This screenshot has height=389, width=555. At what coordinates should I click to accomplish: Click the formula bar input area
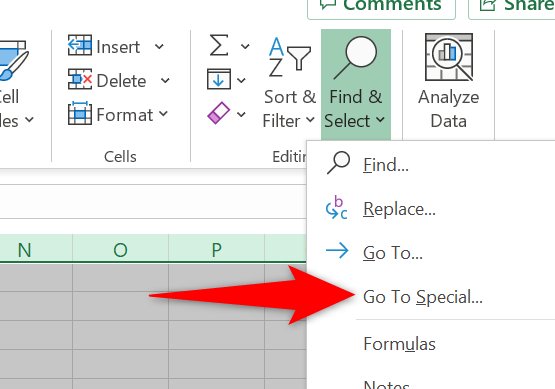coord(153,201)
